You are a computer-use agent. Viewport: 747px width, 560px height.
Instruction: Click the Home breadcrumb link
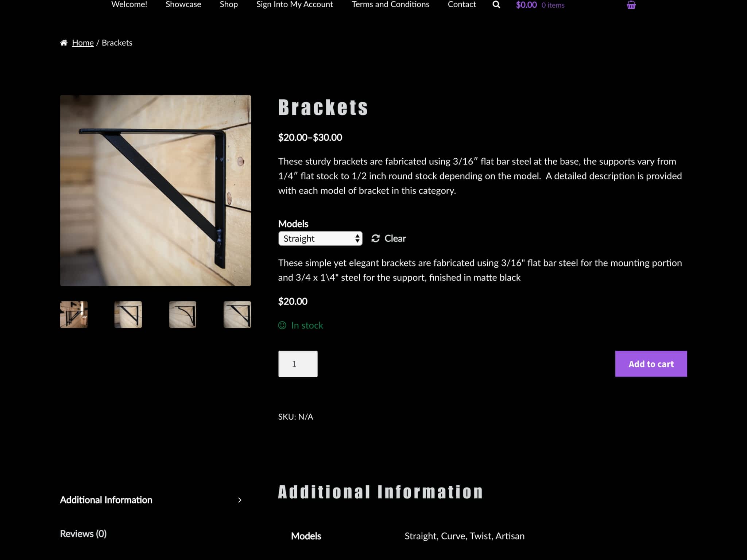[83, 43]
